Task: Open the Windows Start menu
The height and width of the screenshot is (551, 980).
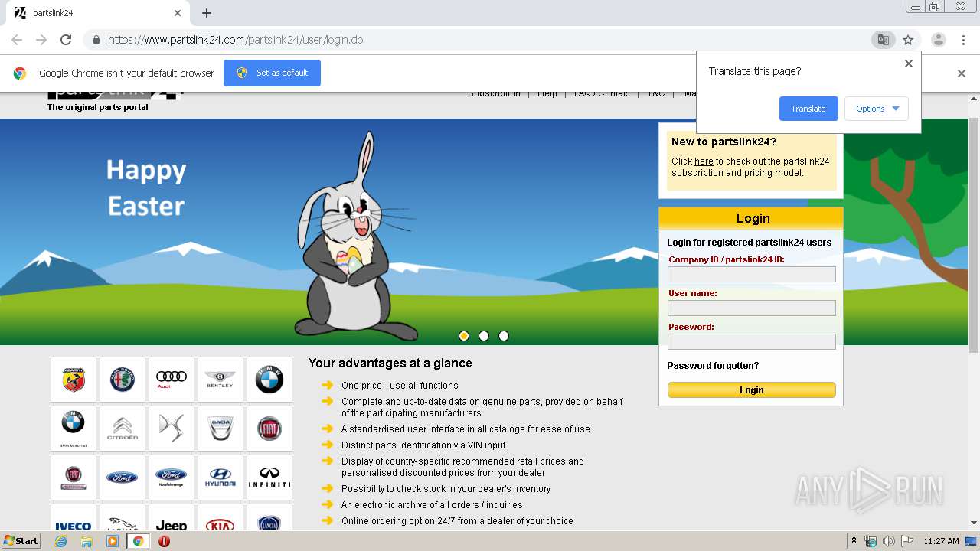Action: (21, 541)
